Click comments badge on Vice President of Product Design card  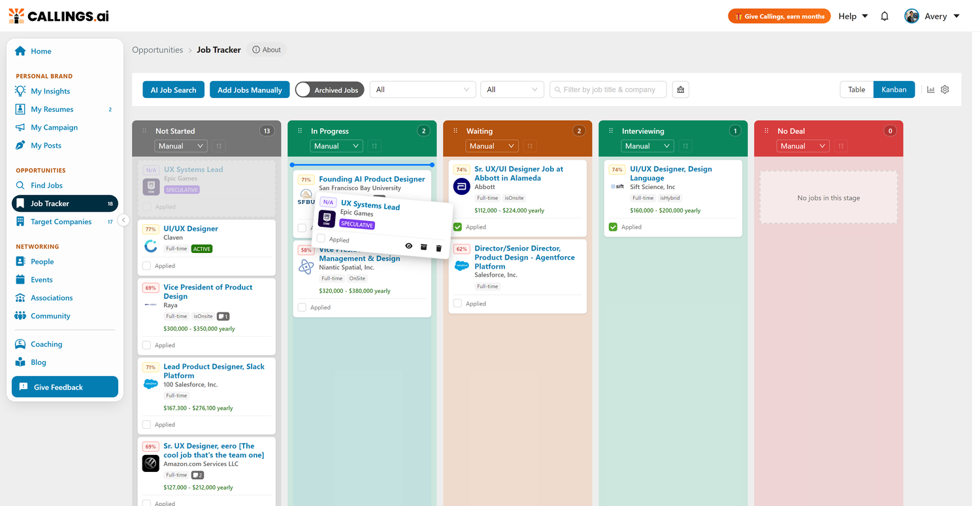(223, 316)
